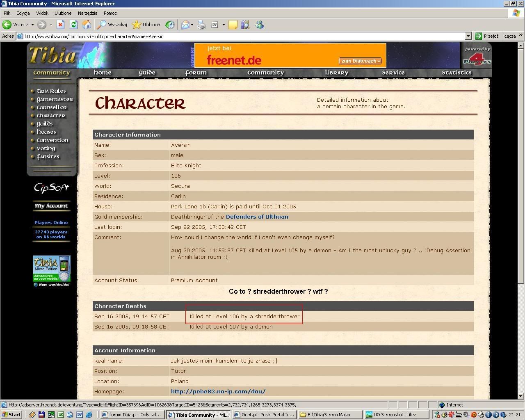Launch Word from quick launch bar

tap(79, 415)
